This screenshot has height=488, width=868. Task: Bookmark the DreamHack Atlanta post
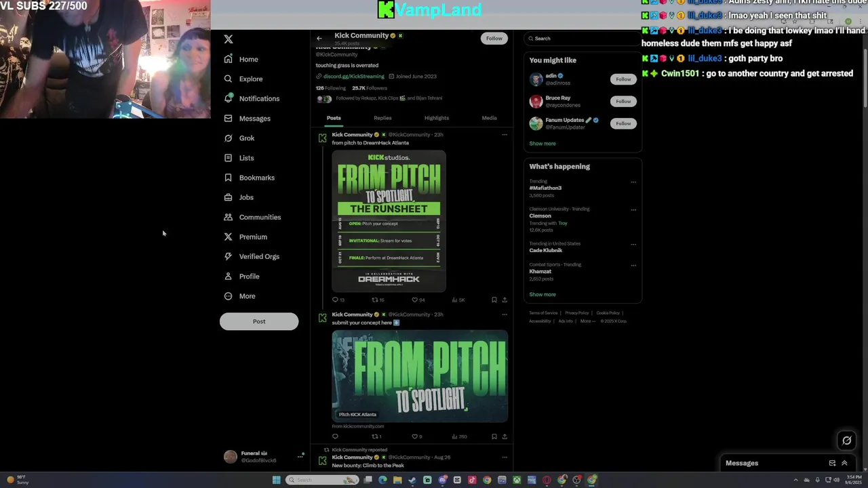point(494,300)
